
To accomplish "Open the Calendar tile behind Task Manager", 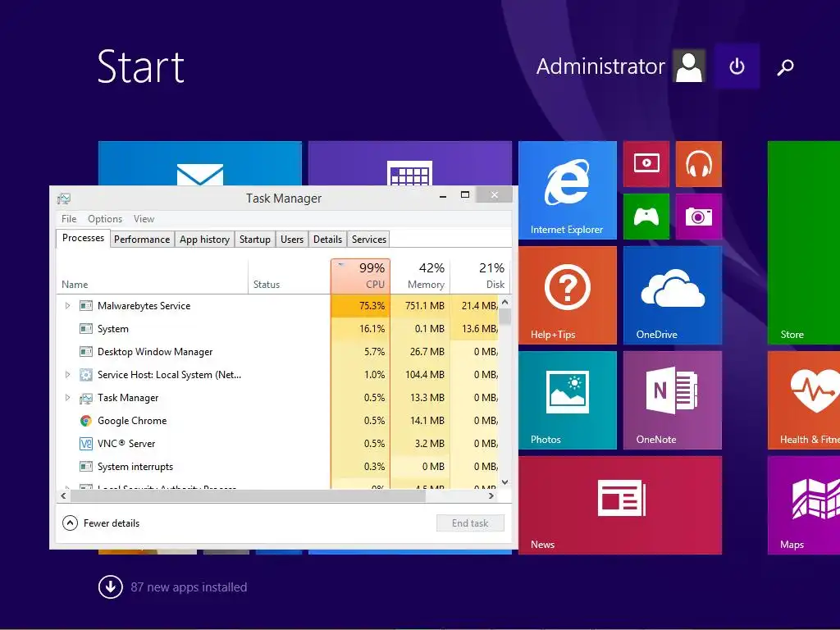I will pyautogui.click(x=410, y=163).
